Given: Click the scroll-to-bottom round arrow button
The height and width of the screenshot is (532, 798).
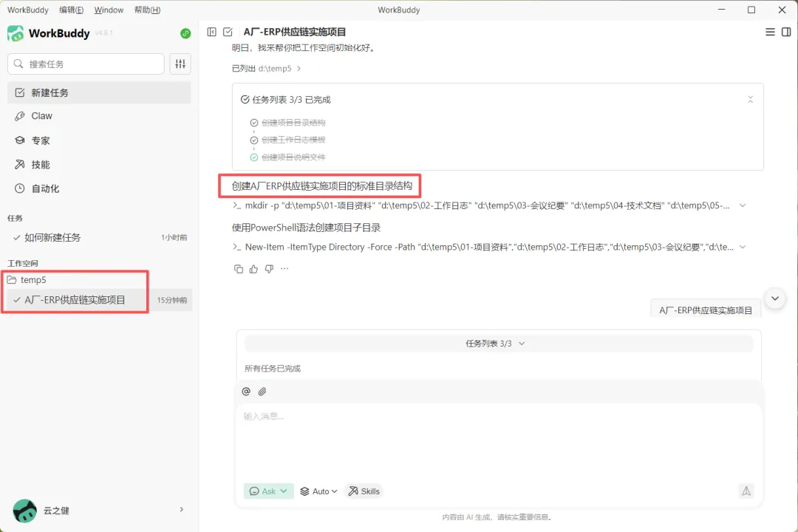Looking at the screenshot, I should point(775,299).
